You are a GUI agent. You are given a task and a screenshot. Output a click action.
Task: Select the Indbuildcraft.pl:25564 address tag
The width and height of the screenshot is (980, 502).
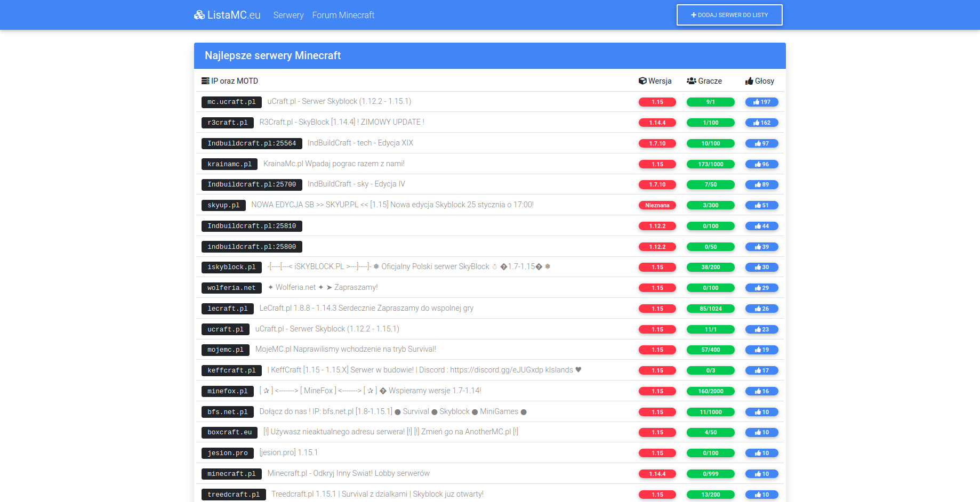[x=252, y=143]
